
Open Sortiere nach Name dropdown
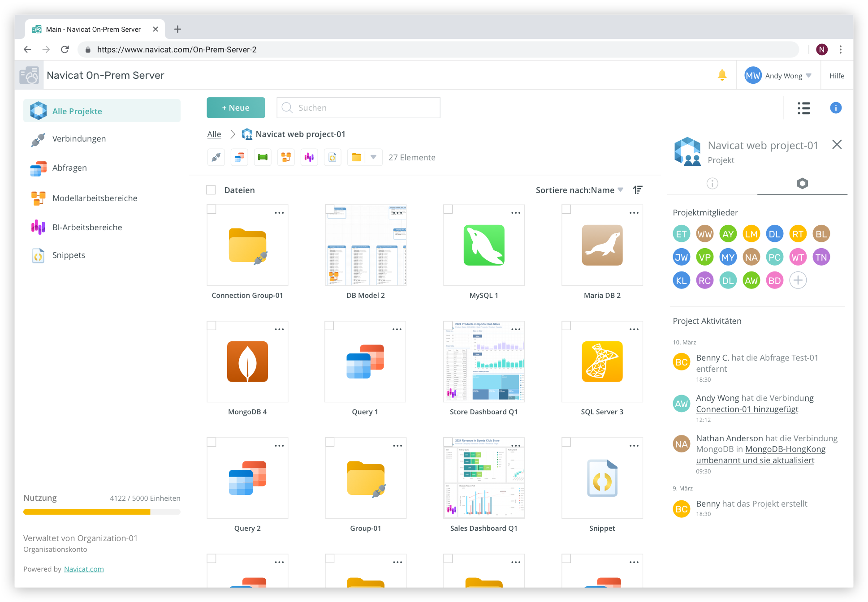click(579, 190)
